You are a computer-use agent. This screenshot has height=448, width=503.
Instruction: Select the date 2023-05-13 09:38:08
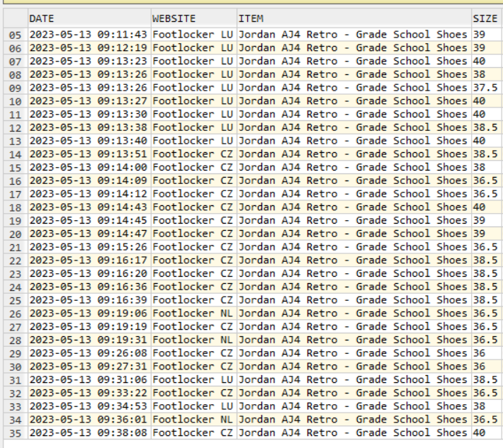(89, 433)
